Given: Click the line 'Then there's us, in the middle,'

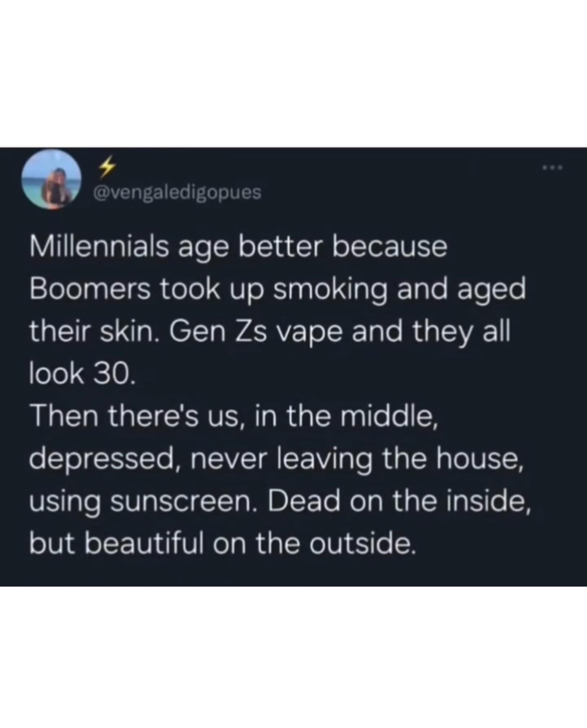Looking at the screenshot, I should 233,417.
